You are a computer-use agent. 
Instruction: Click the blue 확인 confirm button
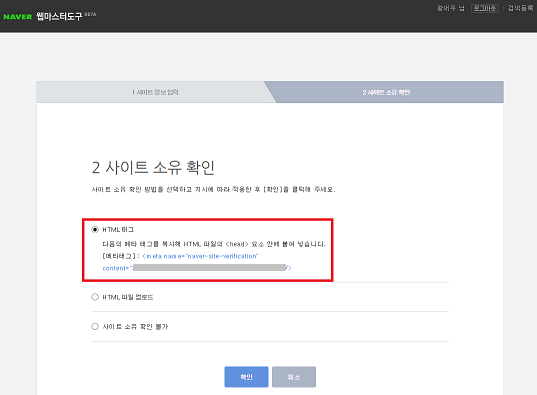tap(246, 377)
